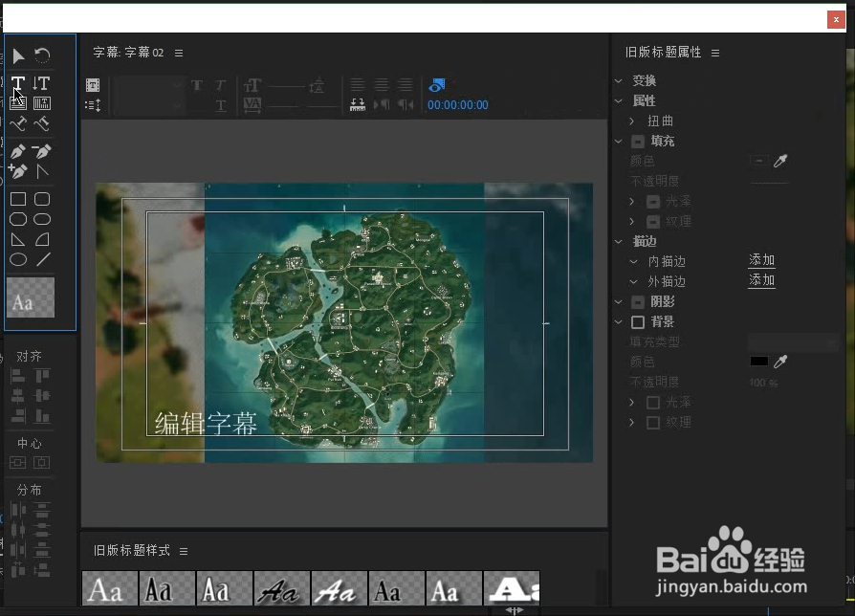Click the 00:00:00:00 timecode
This screenshot has height=616, width=855.
457,105
